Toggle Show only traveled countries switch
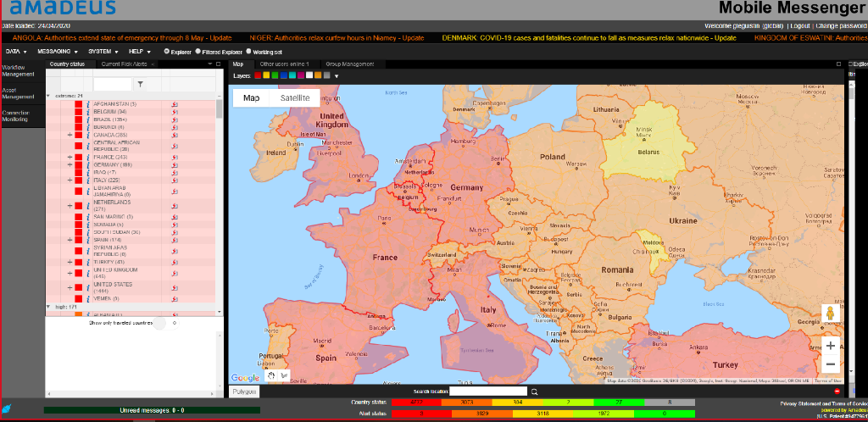Screen dimensions: 868x422 click(x=161, y=323)
